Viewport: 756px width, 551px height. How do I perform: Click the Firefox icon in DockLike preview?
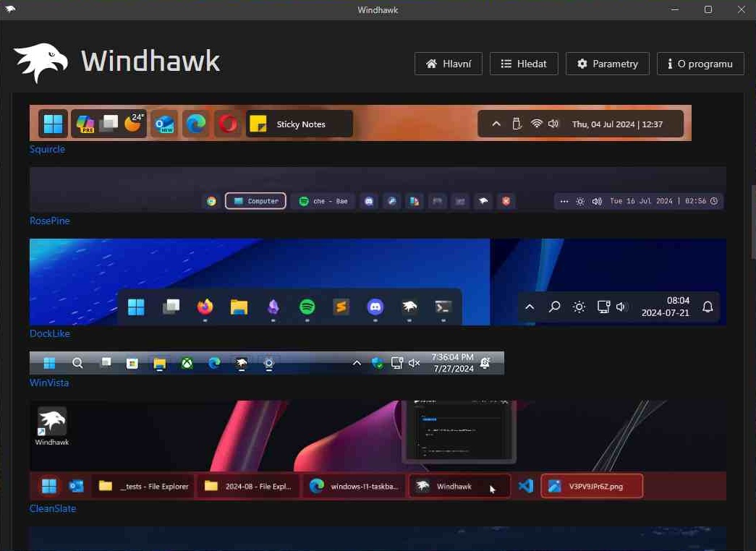click(205, 307)
